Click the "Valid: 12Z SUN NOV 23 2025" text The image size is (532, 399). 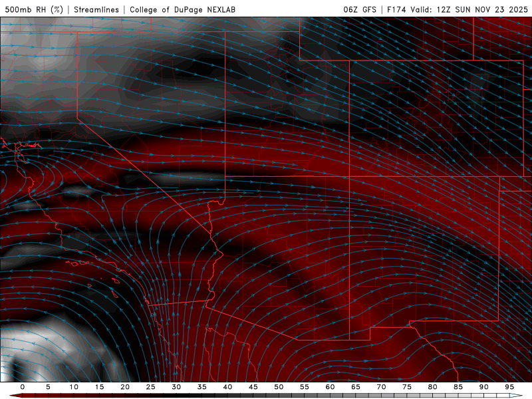469,9
